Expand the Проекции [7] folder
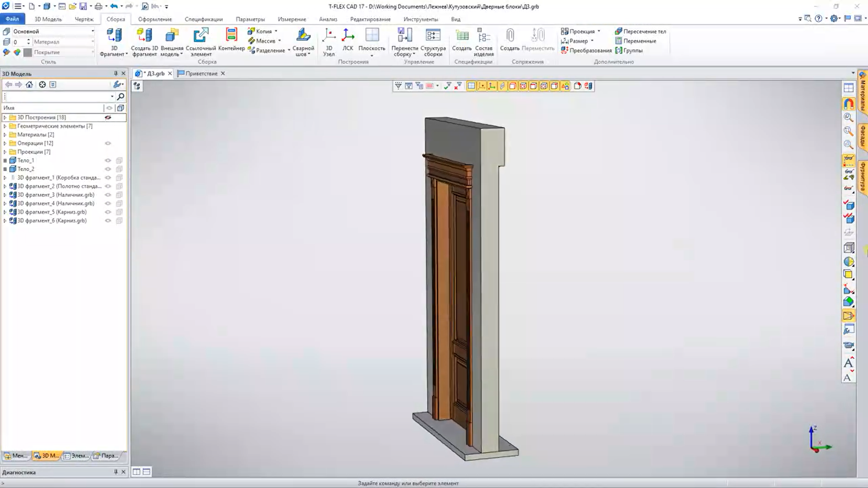The image size is (868, 488). click(x=5, y=152)
